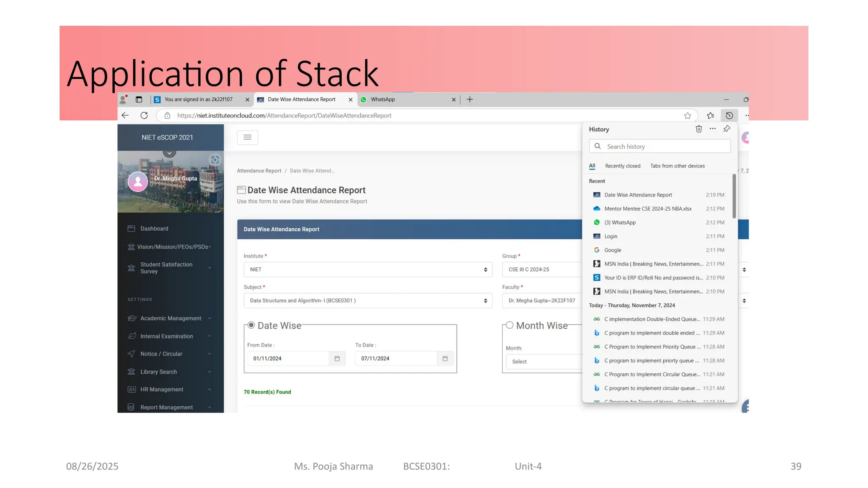Click the Dashboard sidebar icon
This screenshot has width=868, height=488.
(x=131, y=228)
